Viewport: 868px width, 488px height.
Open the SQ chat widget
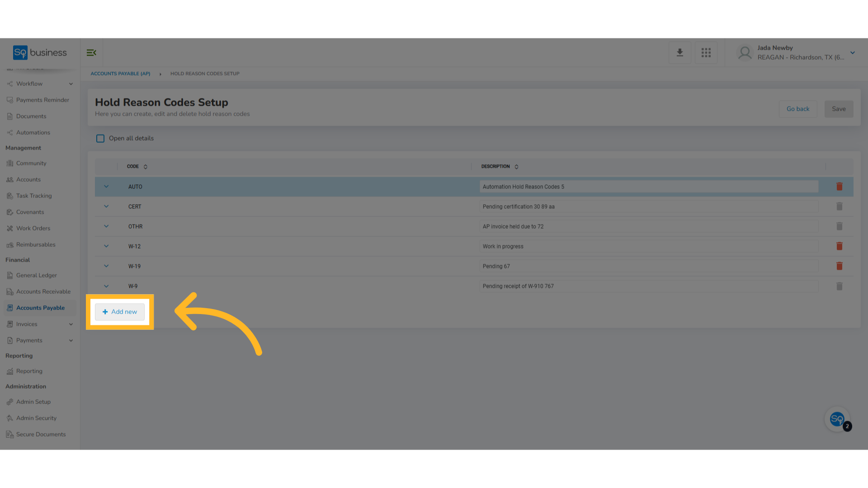[837, 419]
